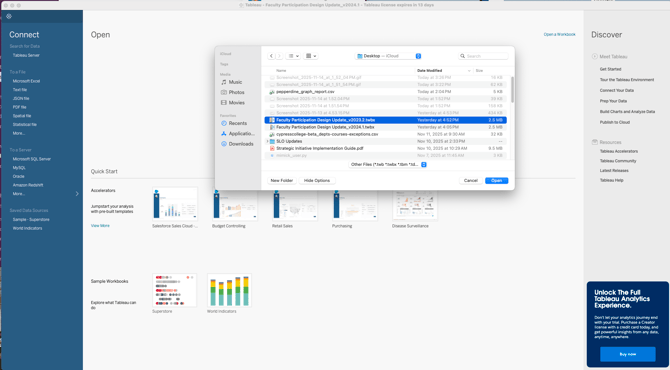Open the Retail Sales accelerator thumbnail

point(295,204)
